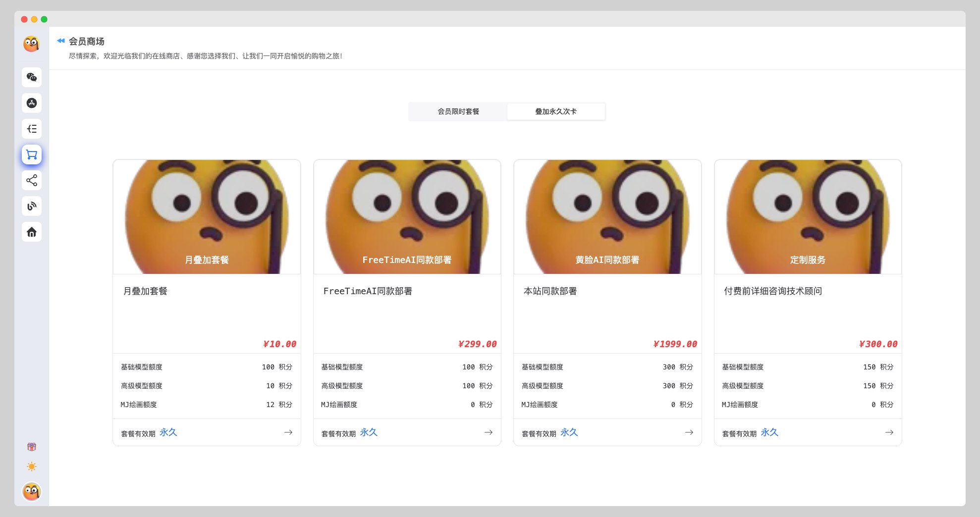Screen dimensions: 980x517
Task: Click arrow on 付费前详细咨询技术顾问 card
Action: pyautogui.click(x=889, y=432)
